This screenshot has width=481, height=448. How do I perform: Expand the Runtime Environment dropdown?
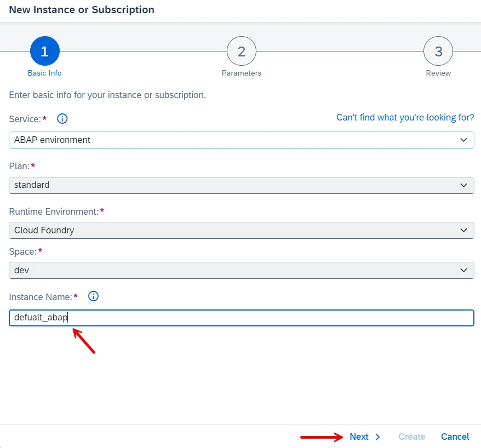pos(242,230)
